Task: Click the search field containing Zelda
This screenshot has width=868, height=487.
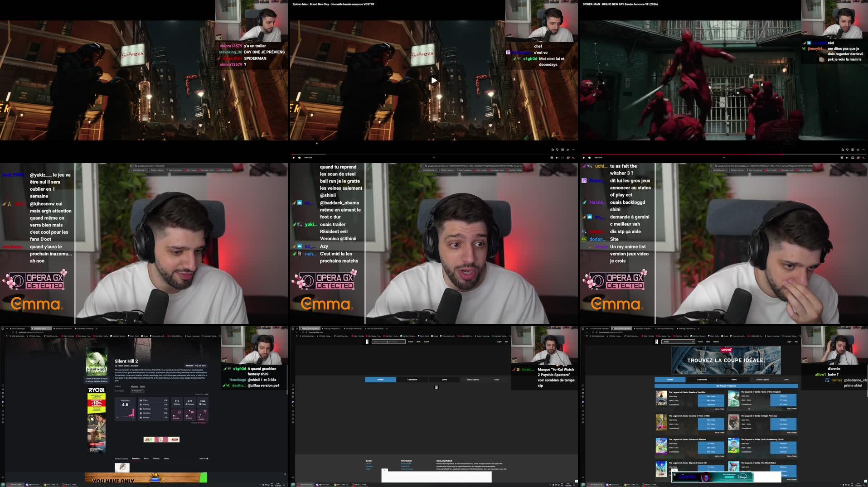Action: (x=678, y=342)
